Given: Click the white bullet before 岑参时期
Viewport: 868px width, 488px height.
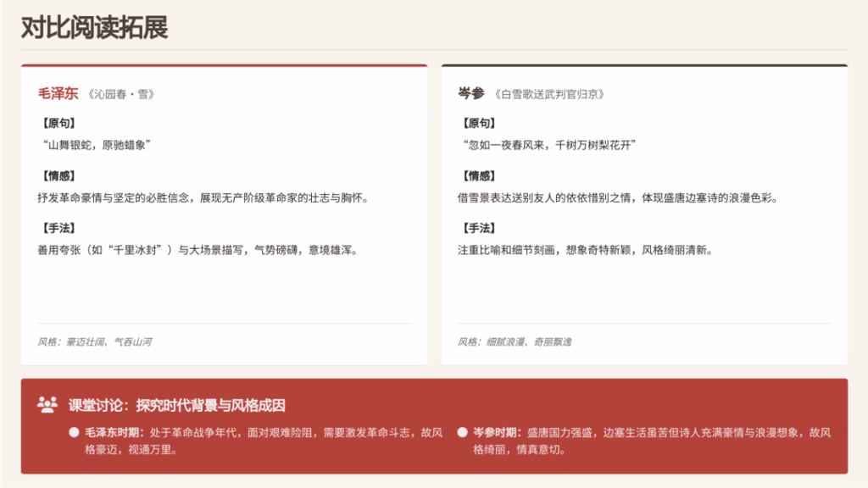Looking at the screenshot, I should [x=462, y=432].
